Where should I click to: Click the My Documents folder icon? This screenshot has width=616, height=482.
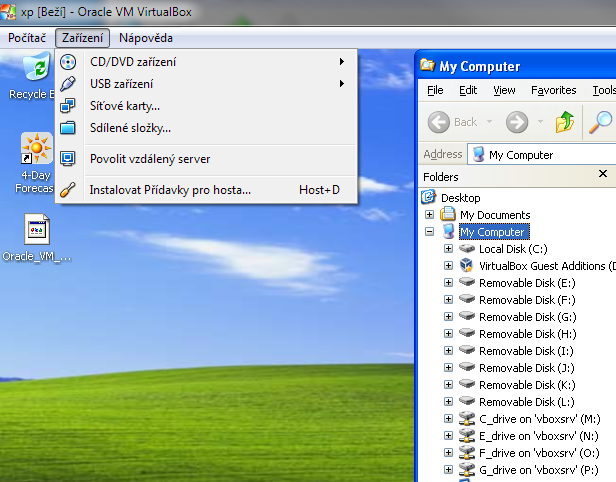pyautogui.click(x=448, y=214)
